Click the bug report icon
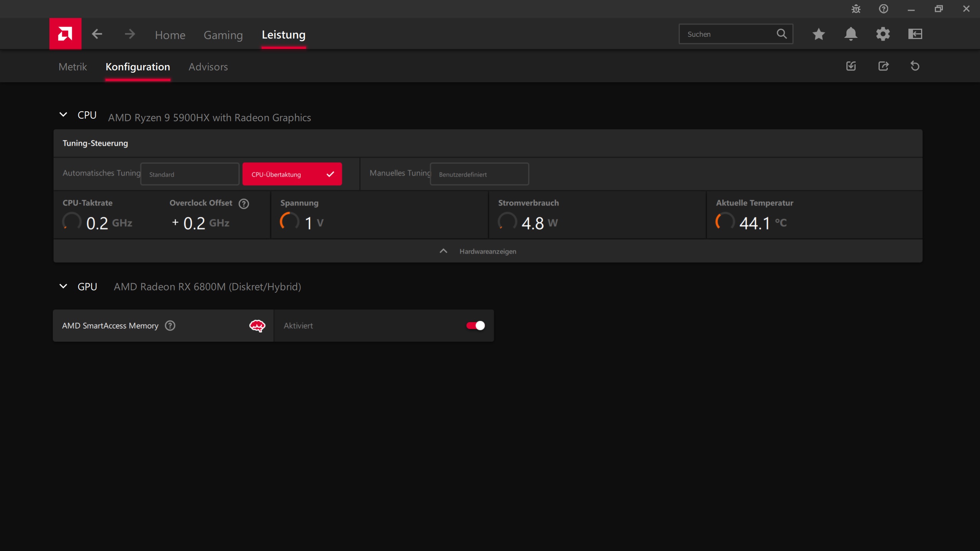 tap(856, 9)
